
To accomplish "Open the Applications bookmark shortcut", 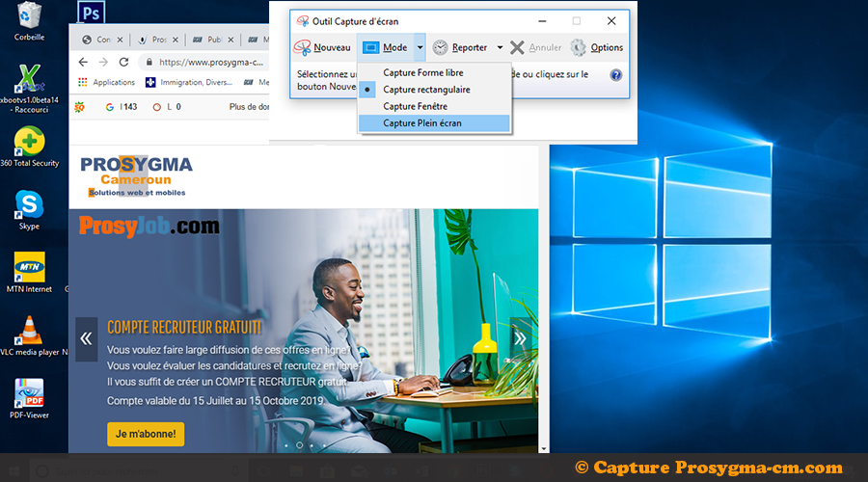I will [106, 83].
